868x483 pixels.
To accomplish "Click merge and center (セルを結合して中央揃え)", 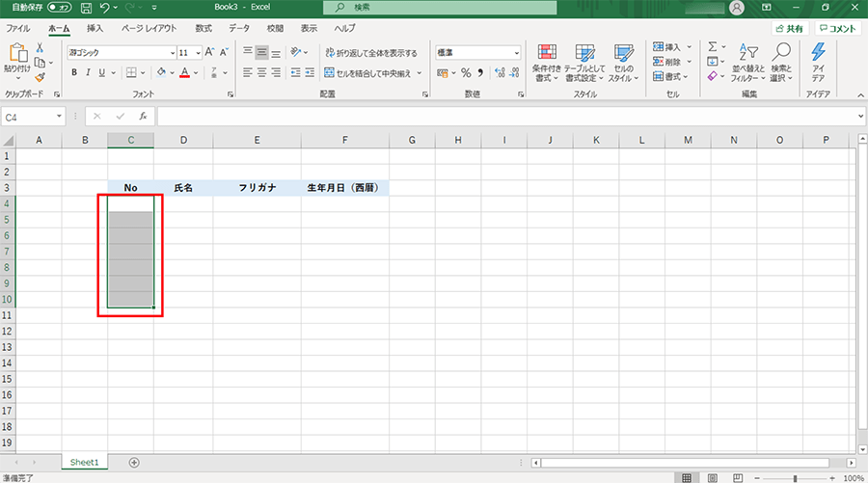I will (x=368, y=73).
